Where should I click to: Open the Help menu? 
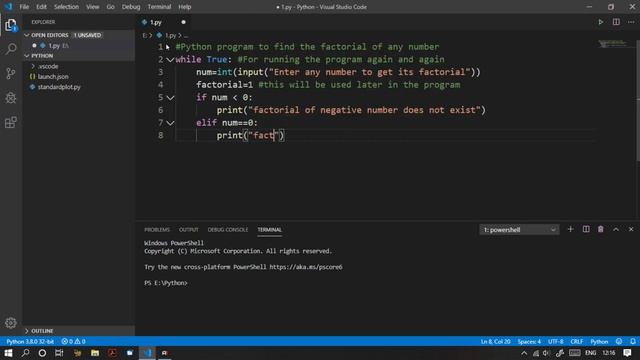[x=184, y=7]
